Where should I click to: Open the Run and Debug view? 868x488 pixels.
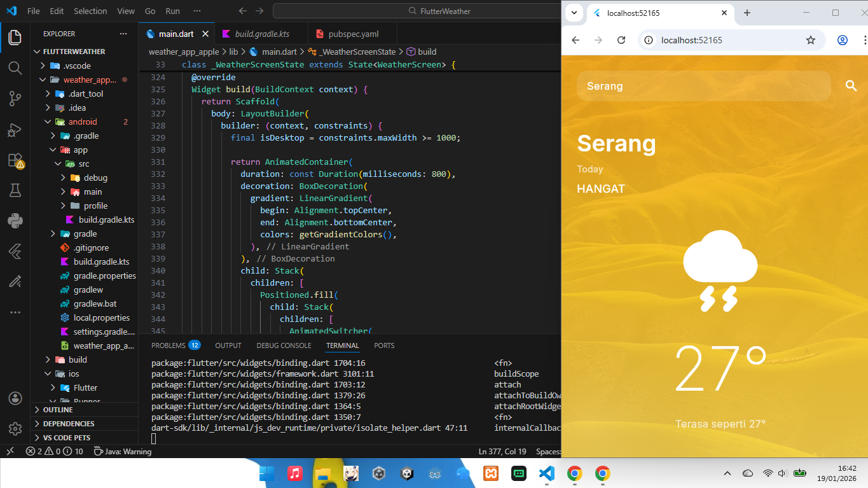[14, 129]
